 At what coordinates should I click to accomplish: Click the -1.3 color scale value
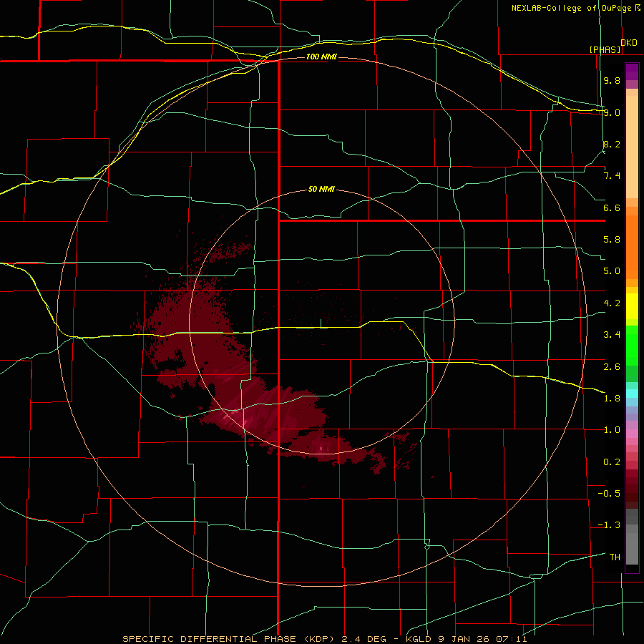[x=609, y=525]
